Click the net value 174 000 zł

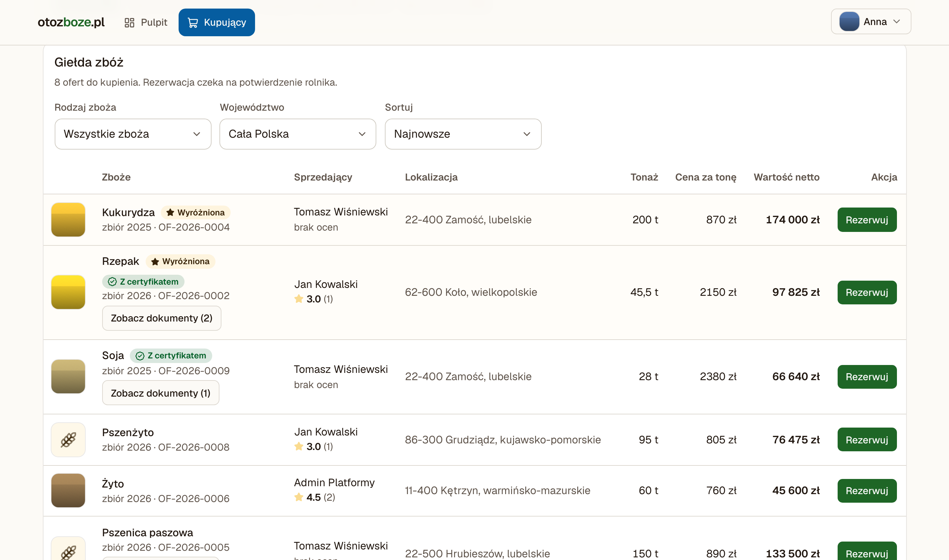click(x=793, y=220)
